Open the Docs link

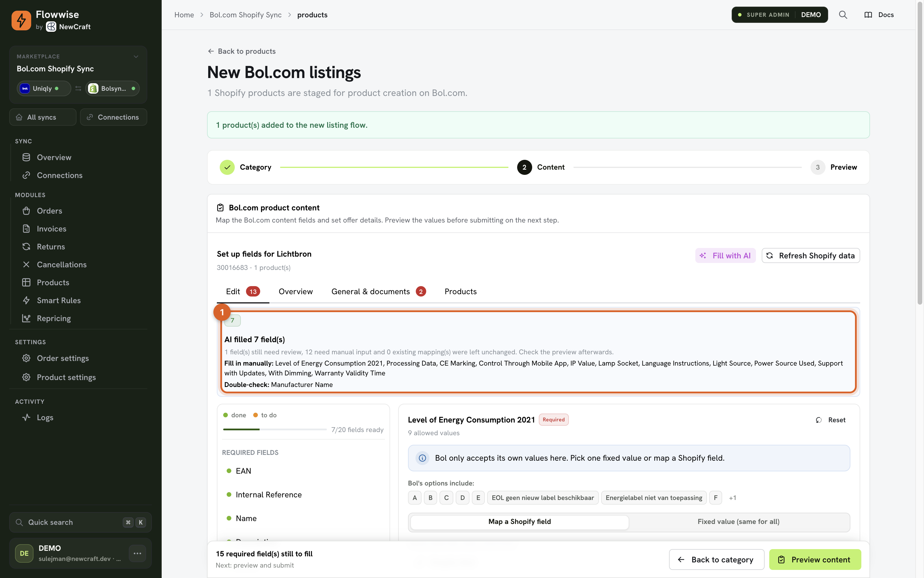point(879,15)
